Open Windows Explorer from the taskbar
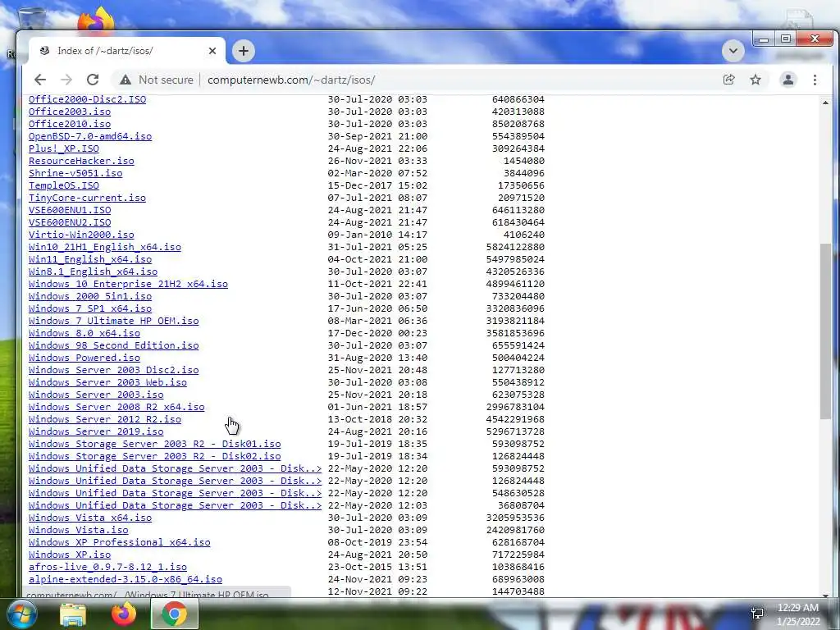 pyautogui.click(x=73, y=614)
